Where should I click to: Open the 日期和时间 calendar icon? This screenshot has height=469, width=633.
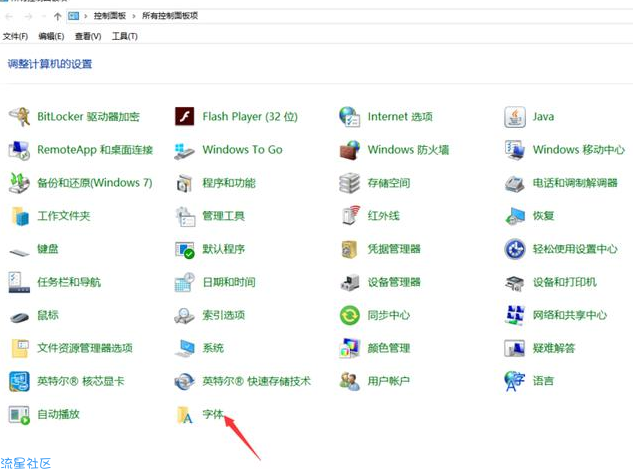pyautogui.click(x=185, y=282)
